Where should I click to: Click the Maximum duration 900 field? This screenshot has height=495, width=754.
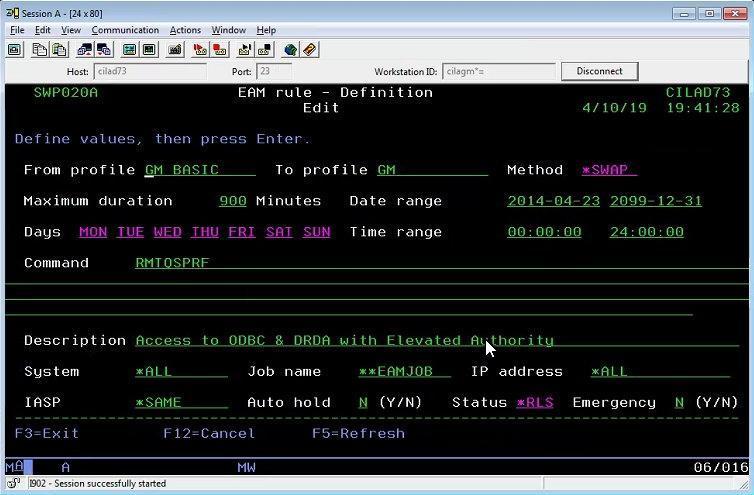click(x=233, y=201)
